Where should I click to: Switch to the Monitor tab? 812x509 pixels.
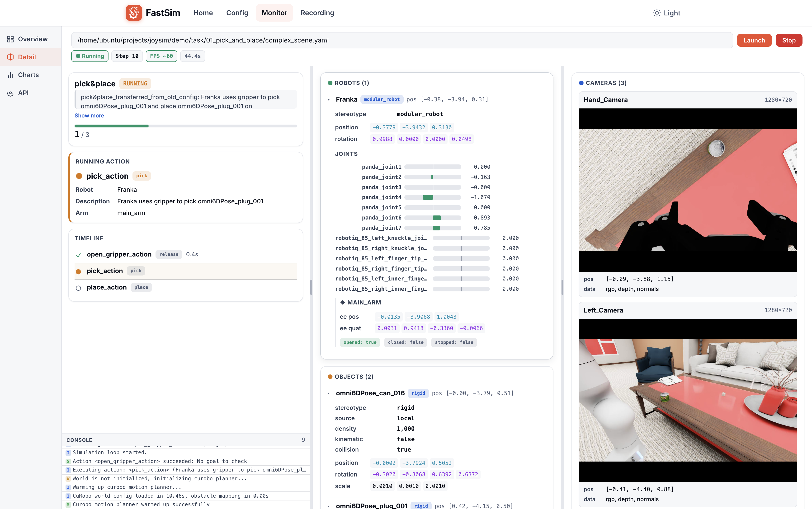(274, 13)
